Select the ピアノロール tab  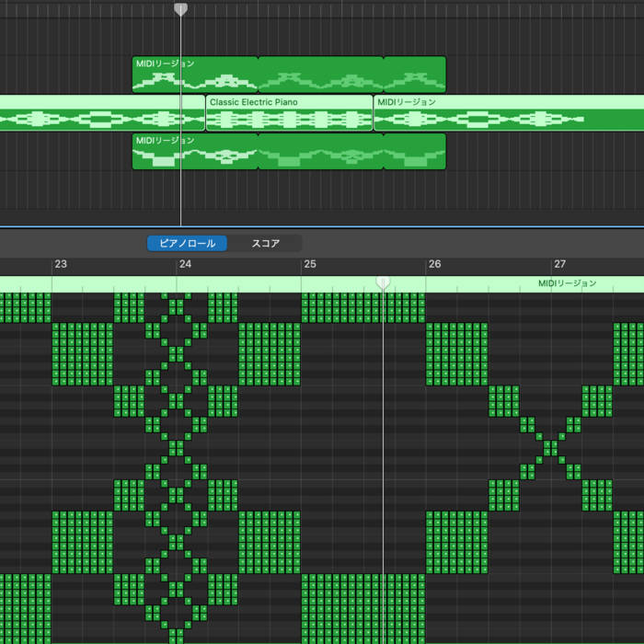tap(188, 244)
